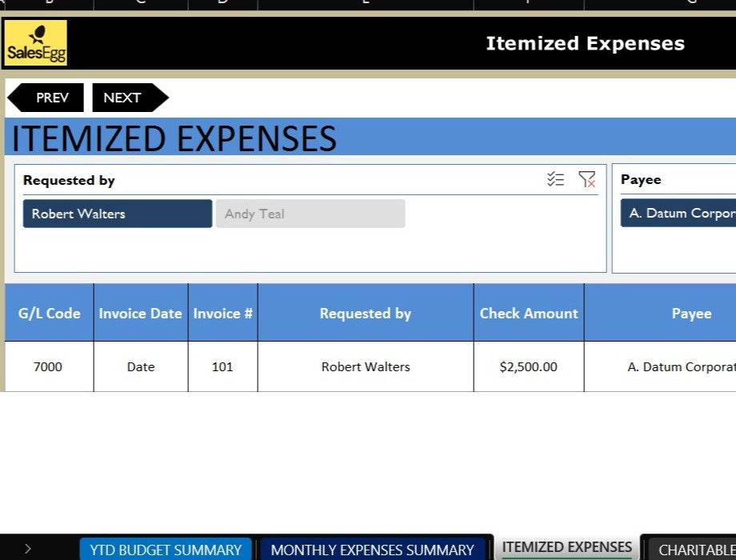Image resolution: width=736 pixels, height=560 pixels.
Task: Toggle multi-select in Requested by slicer
Action: point(555,179)
